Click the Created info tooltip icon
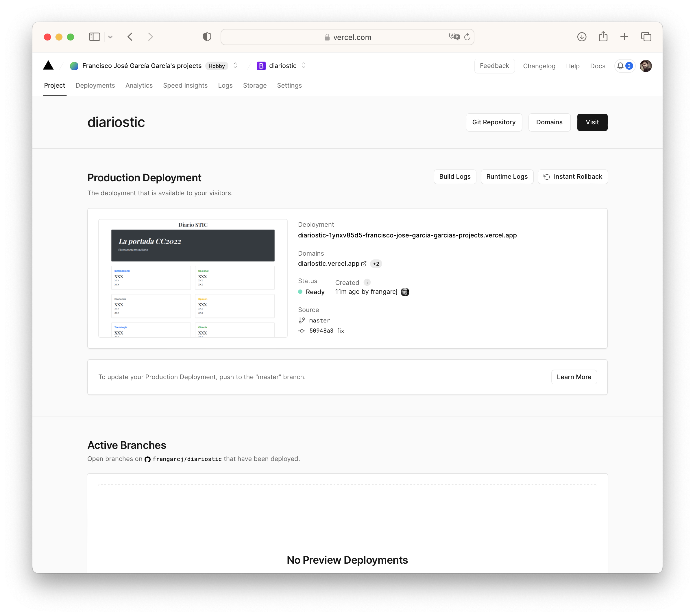Viewport: 695px width, 616px height. [366, 283]
